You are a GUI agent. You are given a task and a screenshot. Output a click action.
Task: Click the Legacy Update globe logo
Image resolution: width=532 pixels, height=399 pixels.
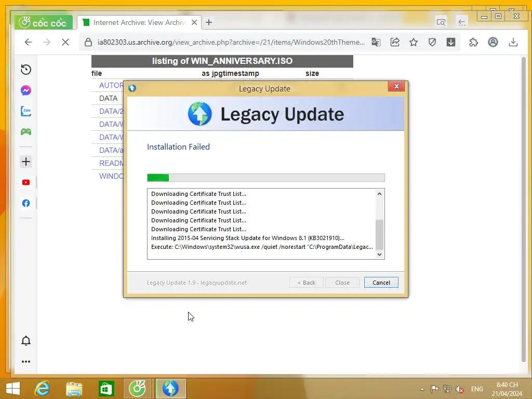click(200, 114)
